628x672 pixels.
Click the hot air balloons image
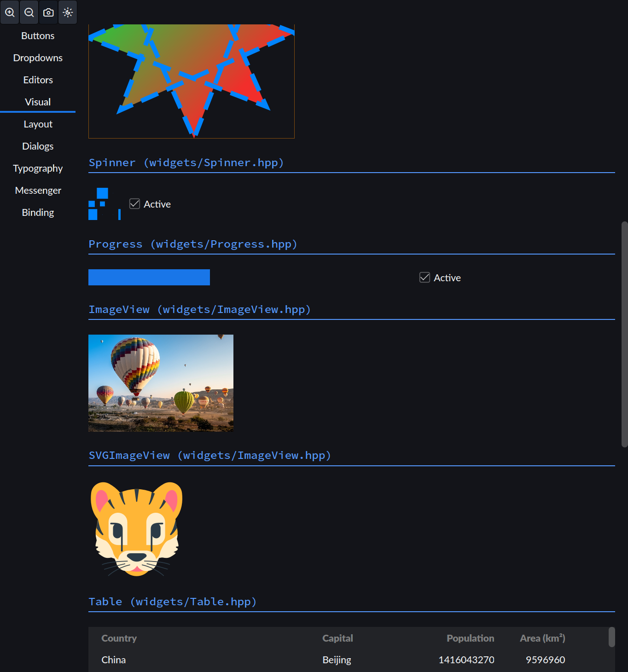pos(161,383)
